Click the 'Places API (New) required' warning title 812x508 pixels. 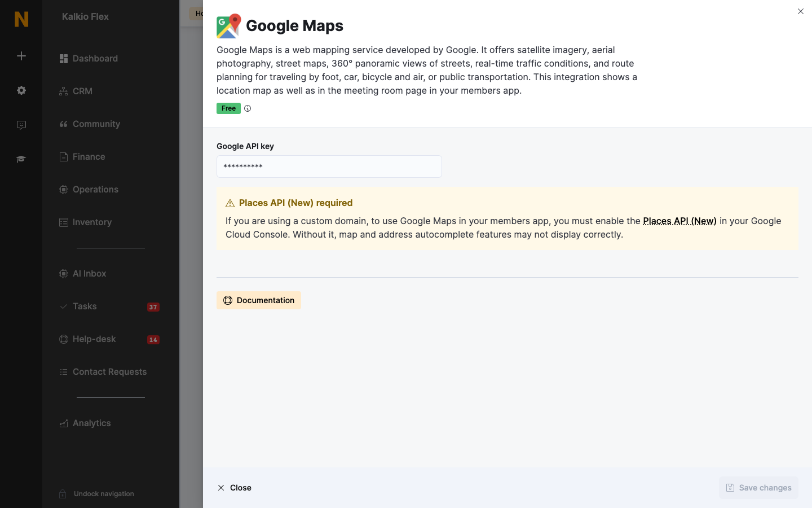295,203
